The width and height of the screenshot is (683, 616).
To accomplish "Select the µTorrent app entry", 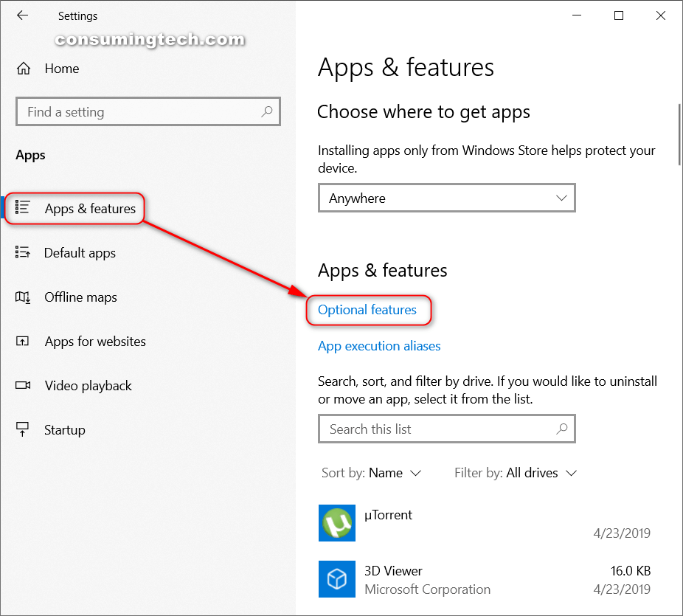I will click(x=485, y=523).
